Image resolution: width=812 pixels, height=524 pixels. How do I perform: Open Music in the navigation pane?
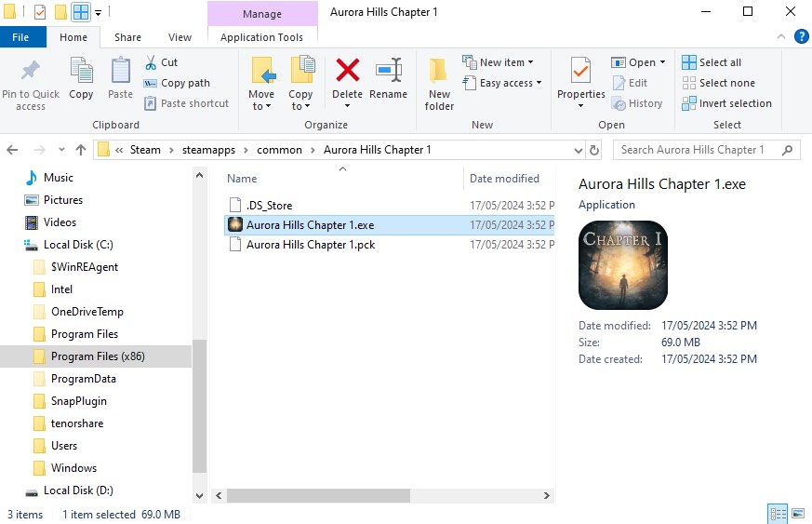[x=58, y=178]
